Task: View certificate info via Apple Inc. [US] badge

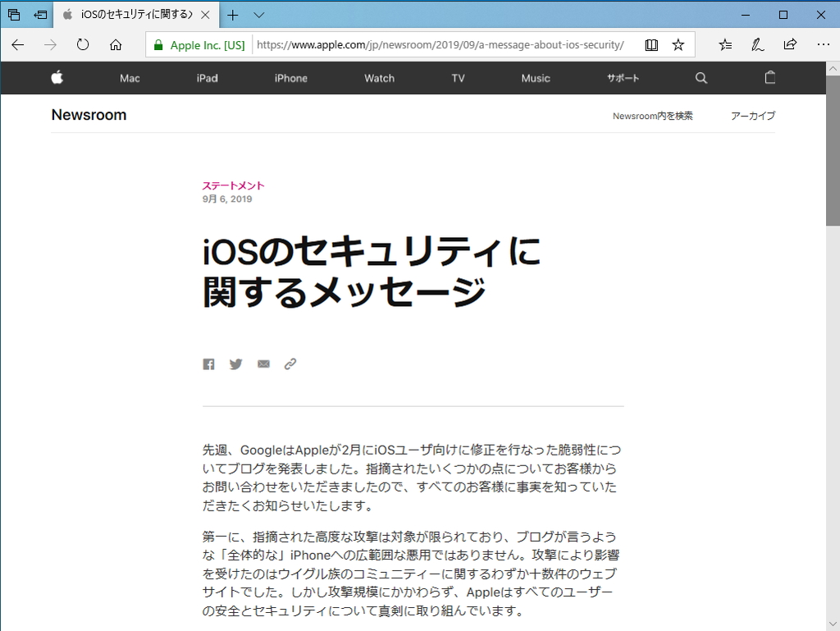Action: (x=198, y=45)
